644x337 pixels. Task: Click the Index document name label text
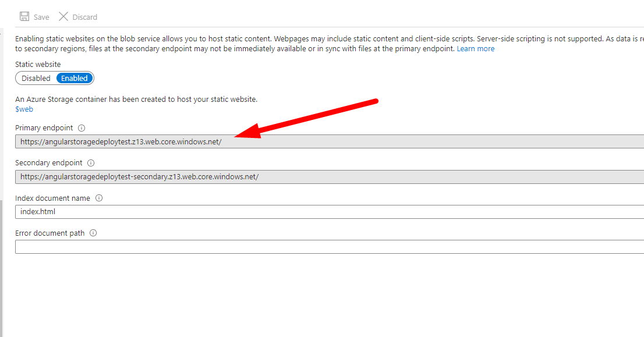pyautogui.click(x=52, y=198)
